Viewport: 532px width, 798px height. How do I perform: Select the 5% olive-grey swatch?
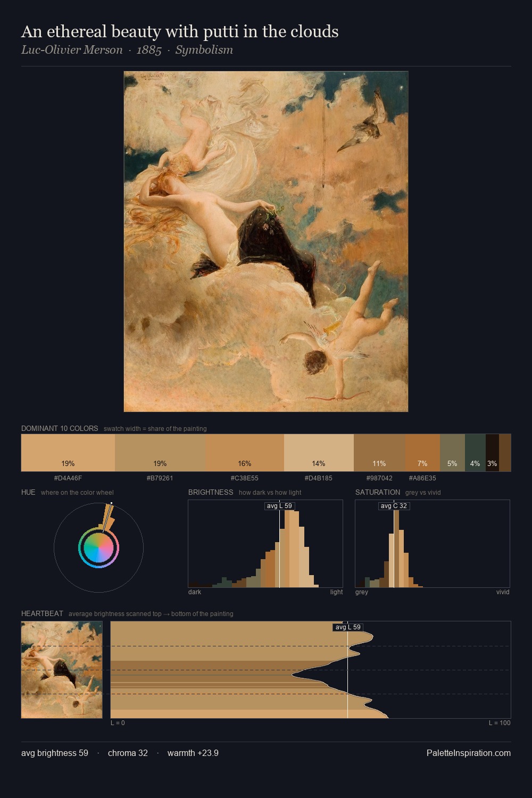coord(452,453)
